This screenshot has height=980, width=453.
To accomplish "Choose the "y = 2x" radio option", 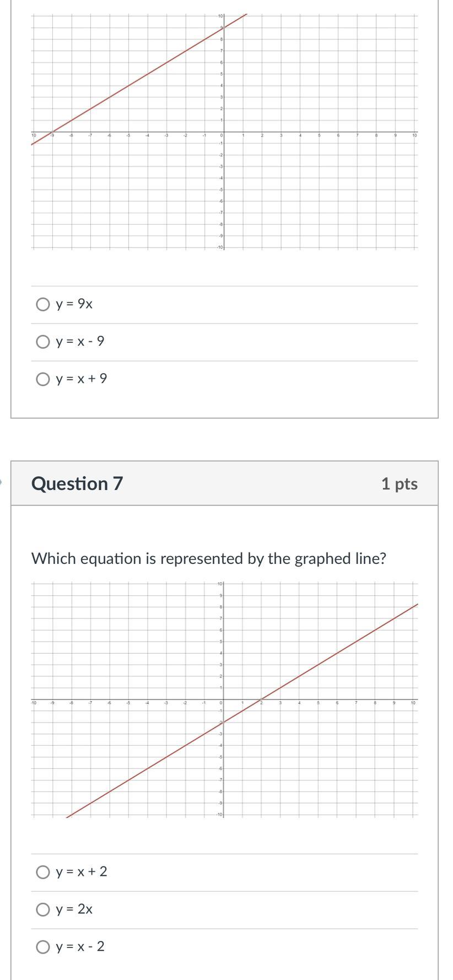I will coord(42,909).
